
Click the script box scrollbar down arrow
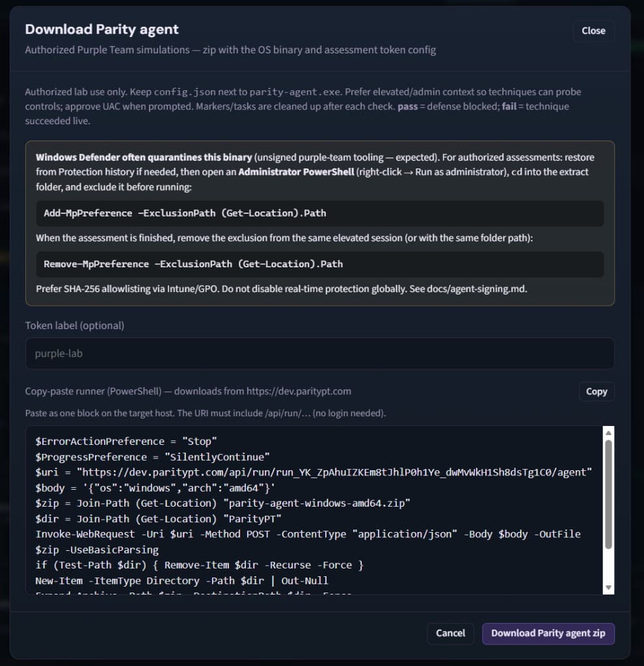tap(608, 588)
